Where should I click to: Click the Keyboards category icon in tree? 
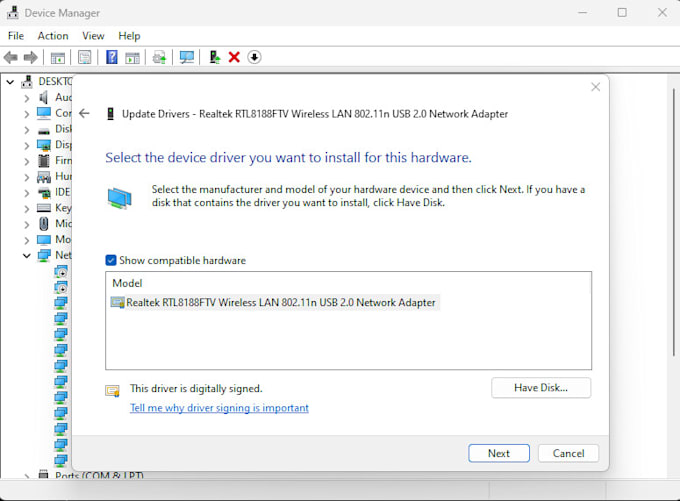[44, 208]
